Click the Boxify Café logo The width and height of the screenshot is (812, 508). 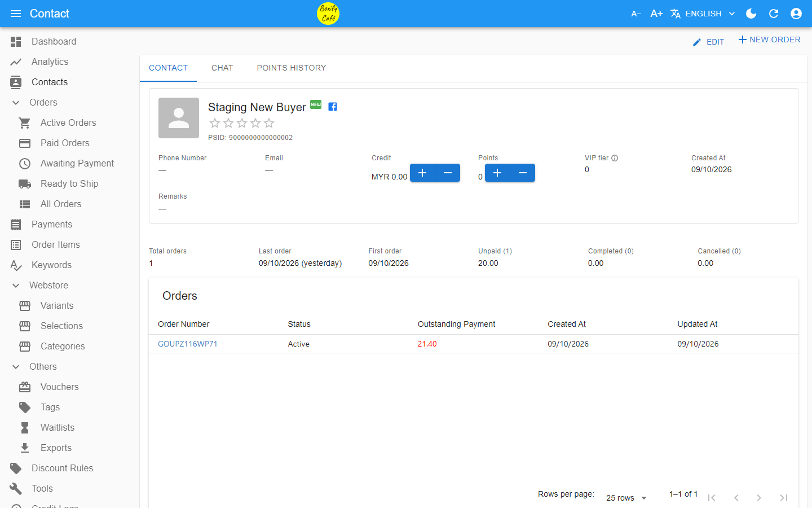point(328,14)
